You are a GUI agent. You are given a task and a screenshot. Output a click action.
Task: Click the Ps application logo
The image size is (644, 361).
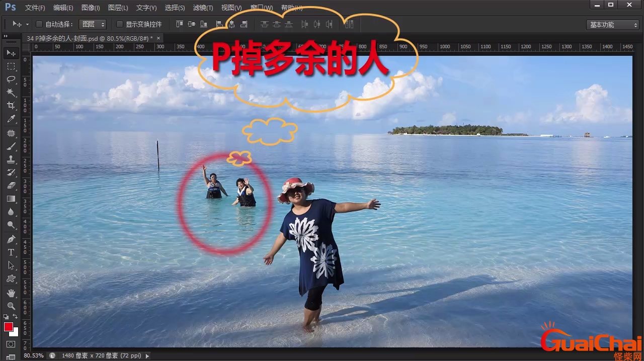11,7
